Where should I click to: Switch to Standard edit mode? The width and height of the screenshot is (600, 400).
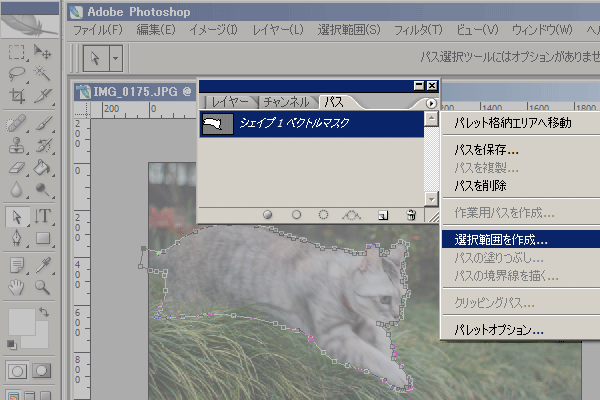click(x=17, y=370)
